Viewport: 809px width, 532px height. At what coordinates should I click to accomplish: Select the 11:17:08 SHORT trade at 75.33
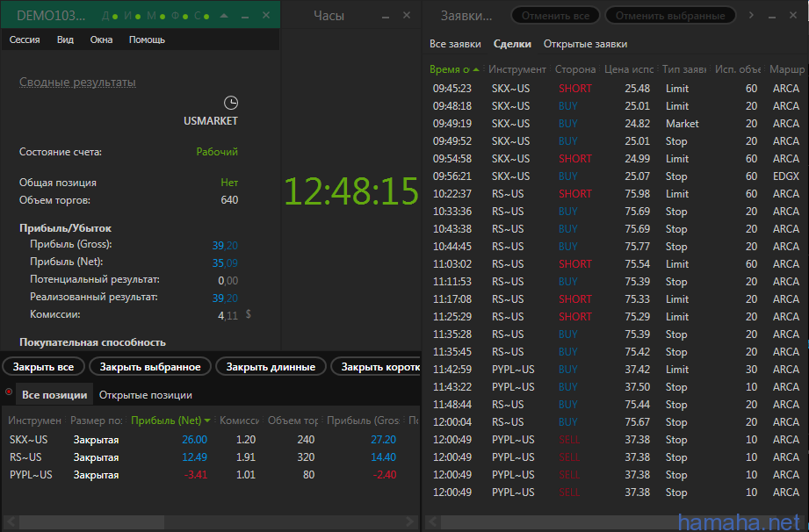coord(617,299)
